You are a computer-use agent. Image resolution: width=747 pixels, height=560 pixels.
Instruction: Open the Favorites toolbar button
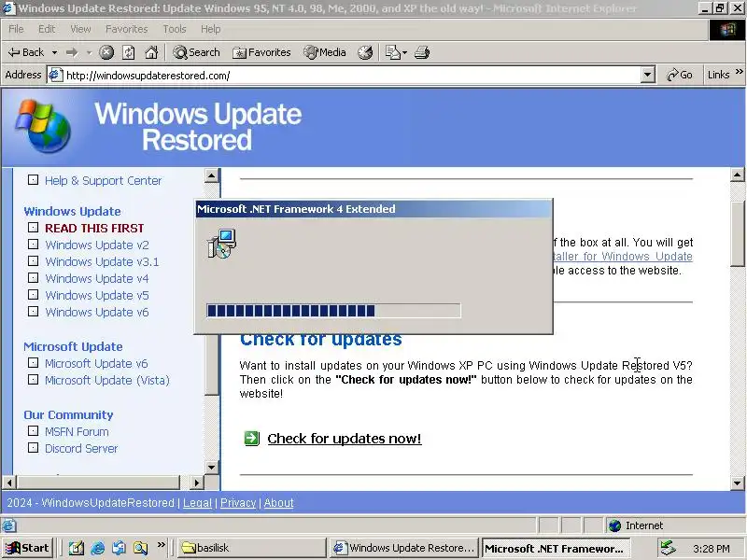(261, 52)
